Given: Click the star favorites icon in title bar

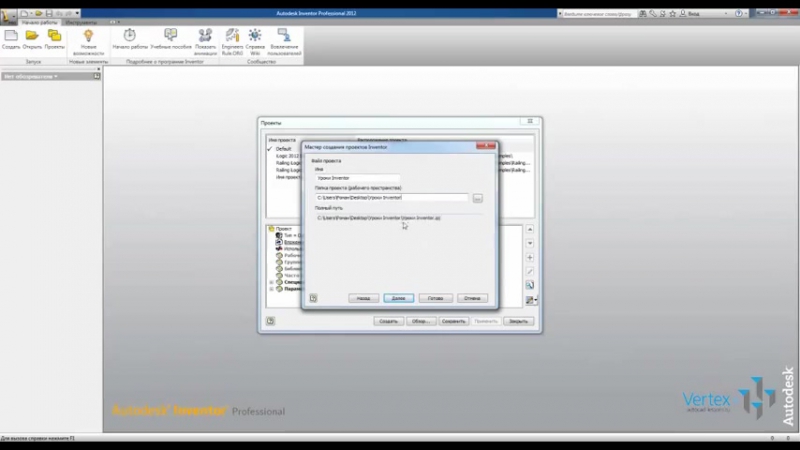Looking at the screenshot, I should pyautogui.click(x=672, y=14).
